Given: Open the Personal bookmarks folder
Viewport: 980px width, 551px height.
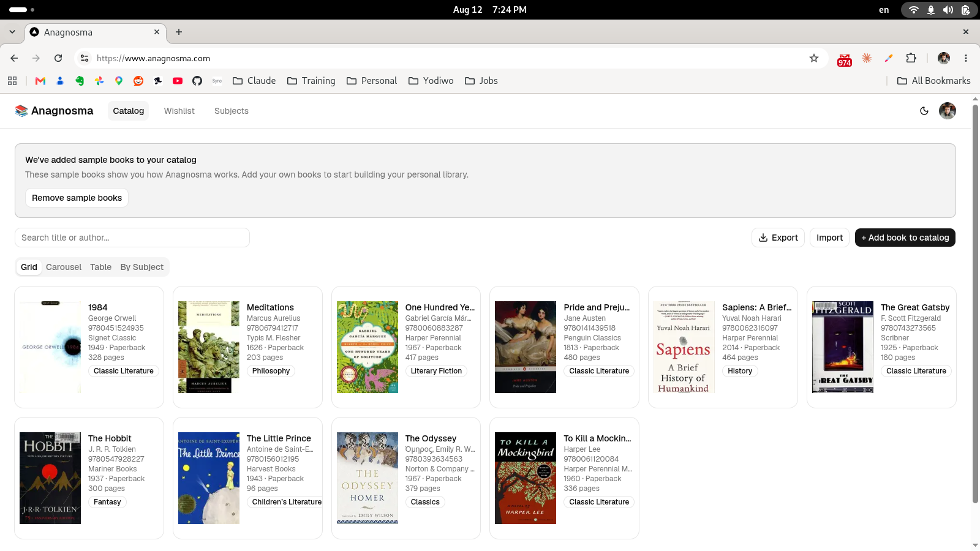Looking at the screenshot, I should pyautogui.click(x=372, y=81).
